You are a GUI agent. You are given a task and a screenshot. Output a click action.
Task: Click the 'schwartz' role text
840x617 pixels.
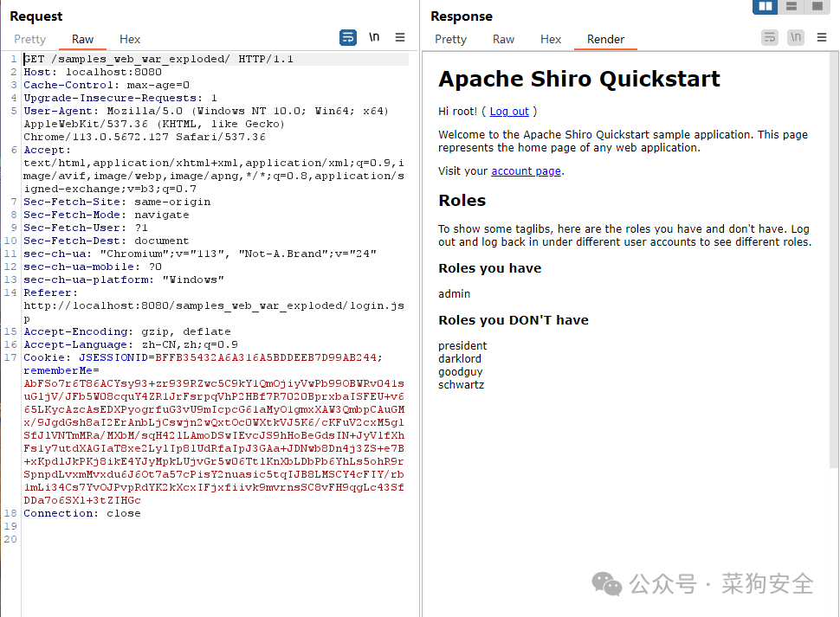coord(462,385)
